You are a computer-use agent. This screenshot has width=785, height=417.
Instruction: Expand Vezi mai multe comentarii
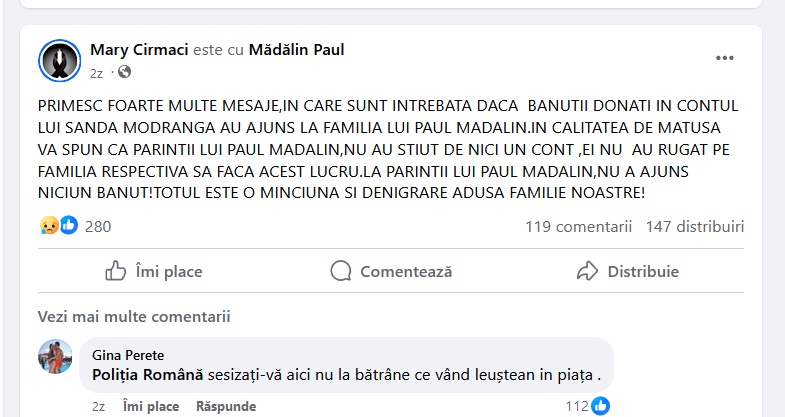tap(134, 317)
